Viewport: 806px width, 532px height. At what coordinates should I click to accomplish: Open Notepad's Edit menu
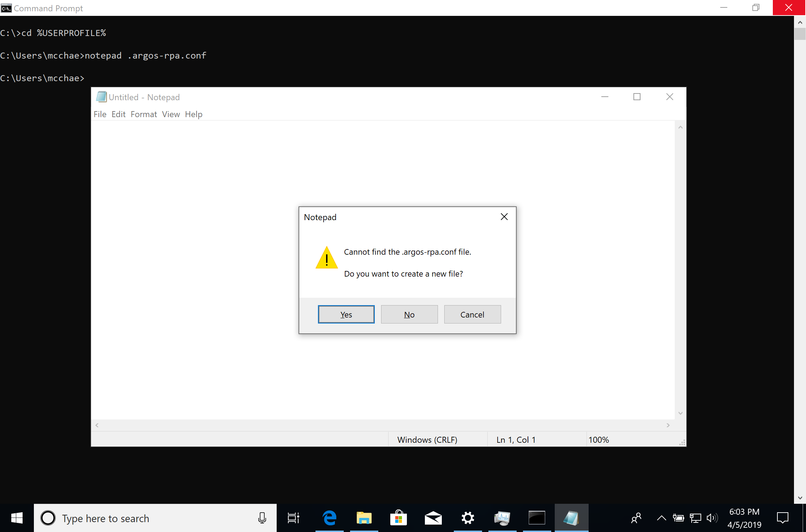pyautogui.click(x=119, y=114)
